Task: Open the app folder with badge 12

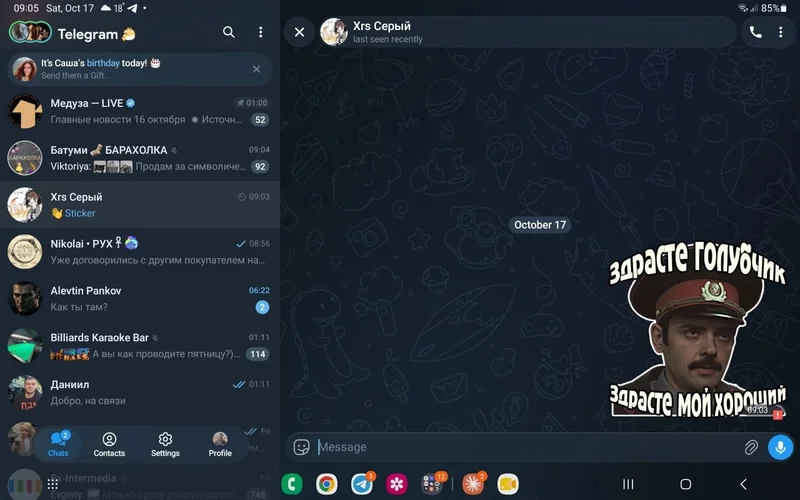Action: point(432,484)
